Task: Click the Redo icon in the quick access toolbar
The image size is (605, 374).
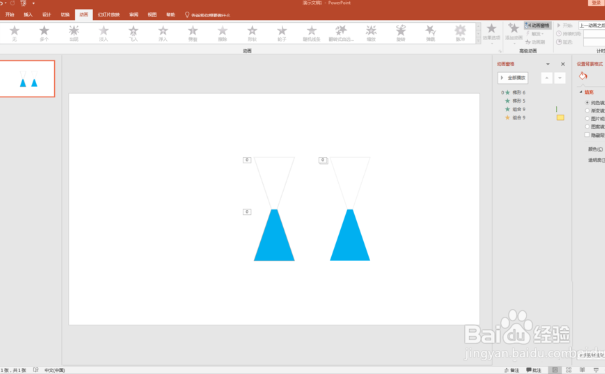Action: click(x=12, y=3)
